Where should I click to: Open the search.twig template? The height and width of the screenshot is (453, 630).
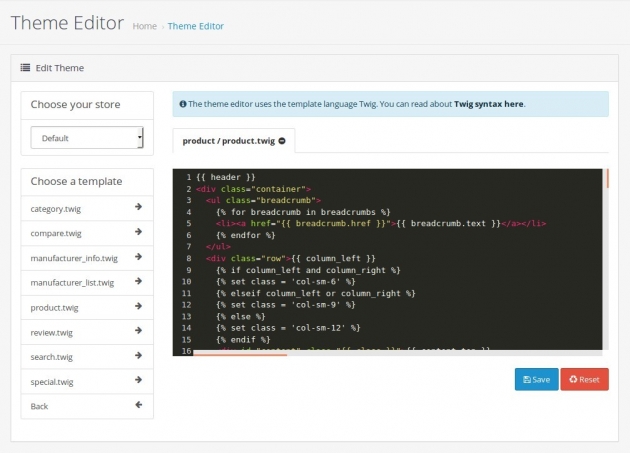87,357
